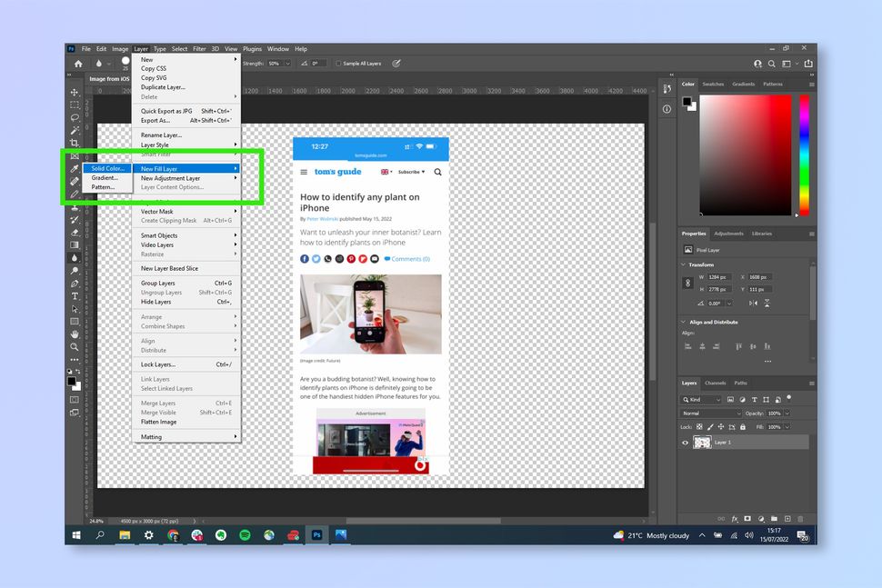
Task: Create a new group folder icon
Action: (x=774, y=519)
